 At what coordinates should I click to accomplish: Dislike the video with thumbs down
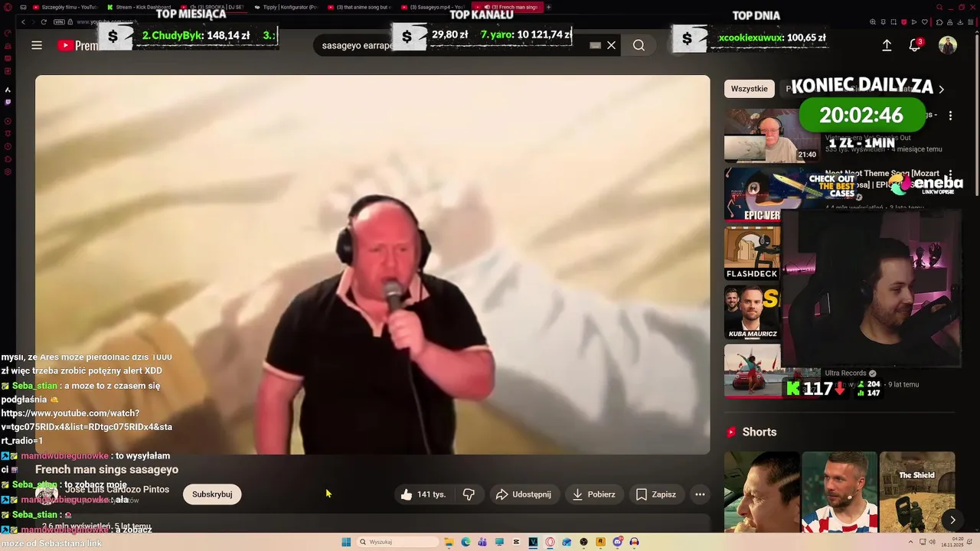[x=469, y=494]
